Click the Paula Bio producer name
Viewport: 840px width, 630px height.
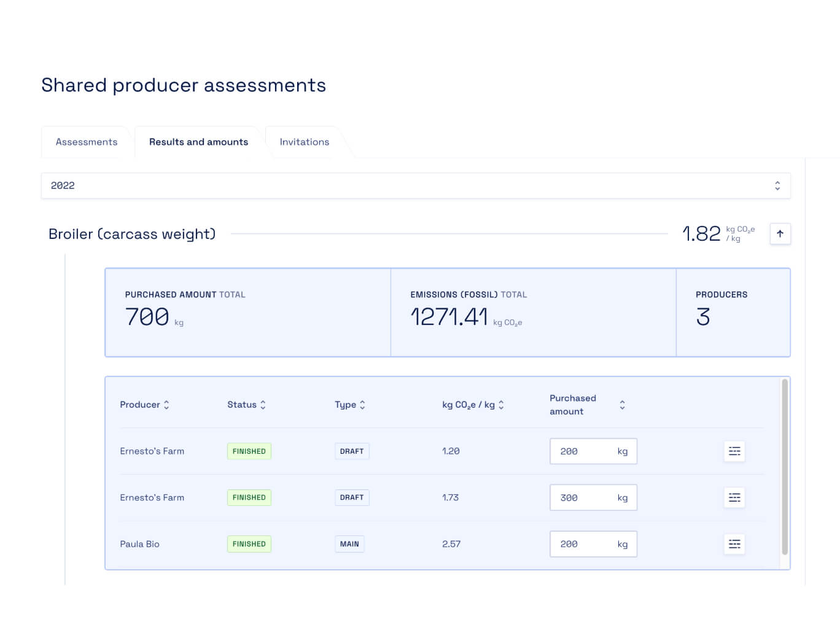pyautogui.click(x=139, y=543)
